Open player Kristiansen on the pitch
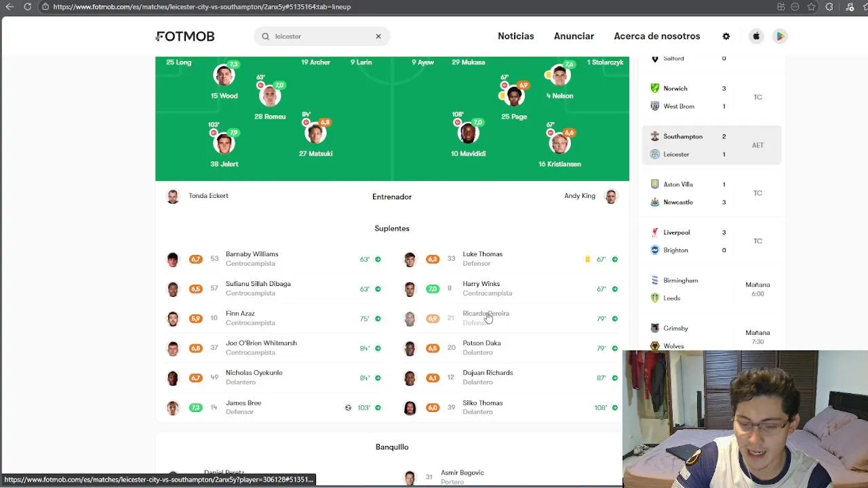Viewport: 868px width, 488px height. (559, 144)
